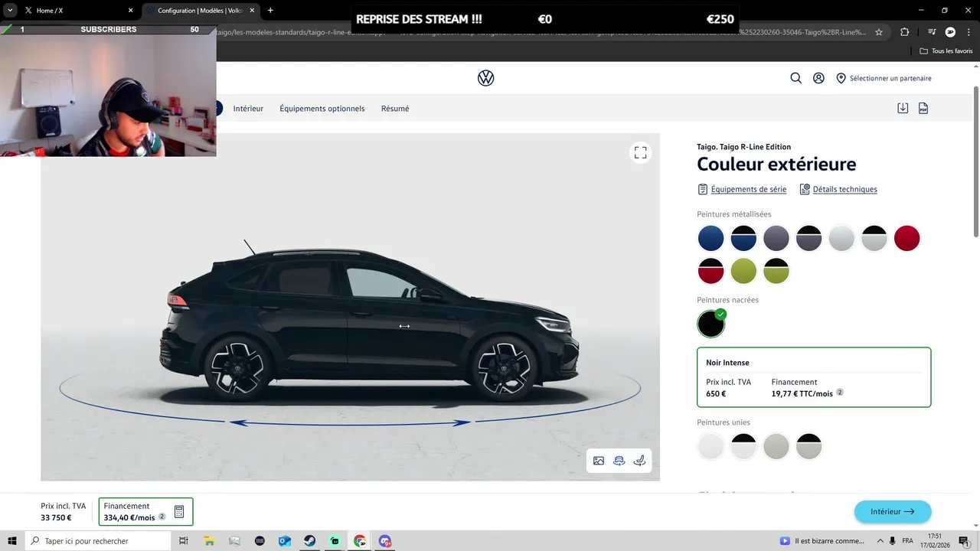Select red paint with black roof
Image resolution: width=980 pixels, height=551 pixels.
click(710, 271)
